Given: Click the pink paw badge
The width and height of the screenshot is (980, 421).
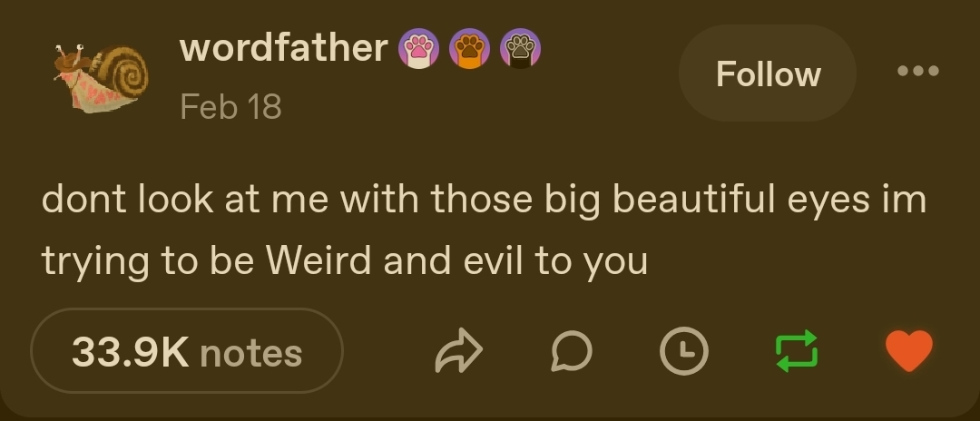Looking at the screenshot, I should coord(418,48).
